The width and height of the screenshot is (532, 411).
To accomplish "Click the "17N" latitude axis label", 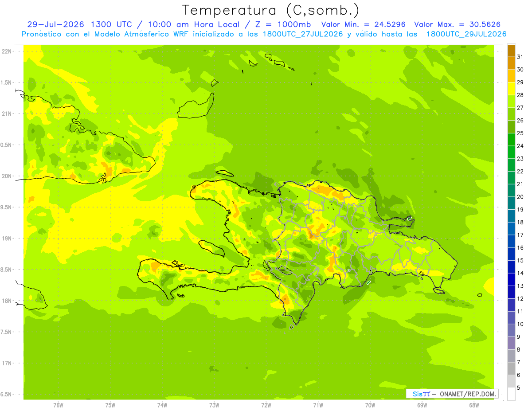I will click(x=7, y=363).
